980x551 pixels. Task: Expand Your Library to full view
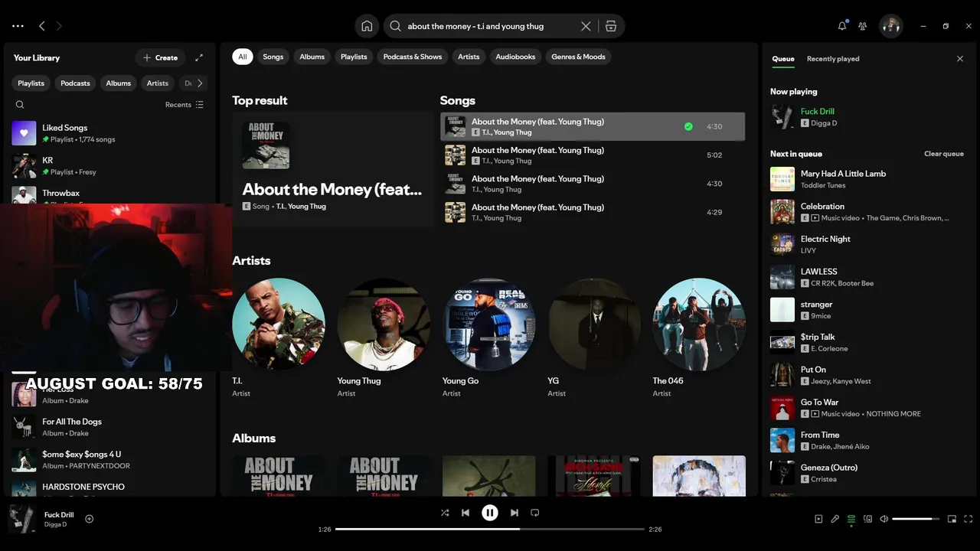(x=199, y=57)
